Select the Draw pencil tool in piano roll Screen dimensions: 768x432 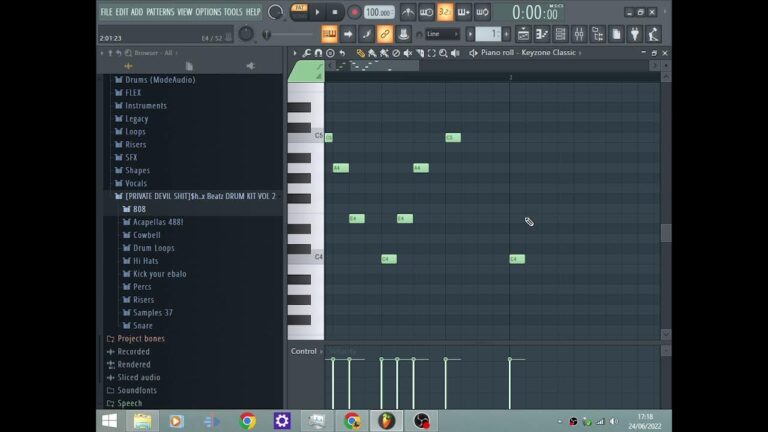point(360,53)
